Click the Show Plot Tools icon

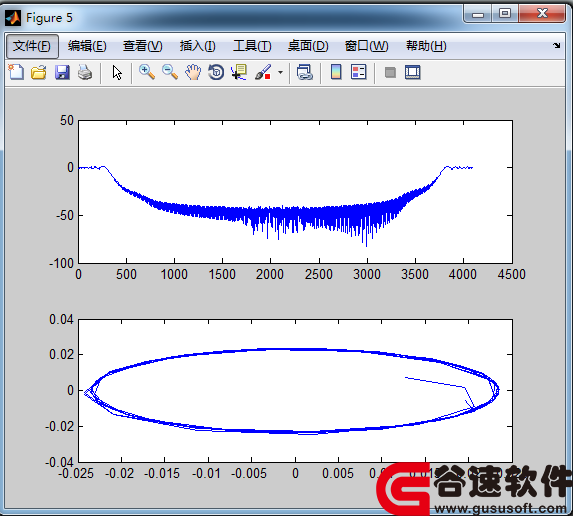click(x=413, y=72)
